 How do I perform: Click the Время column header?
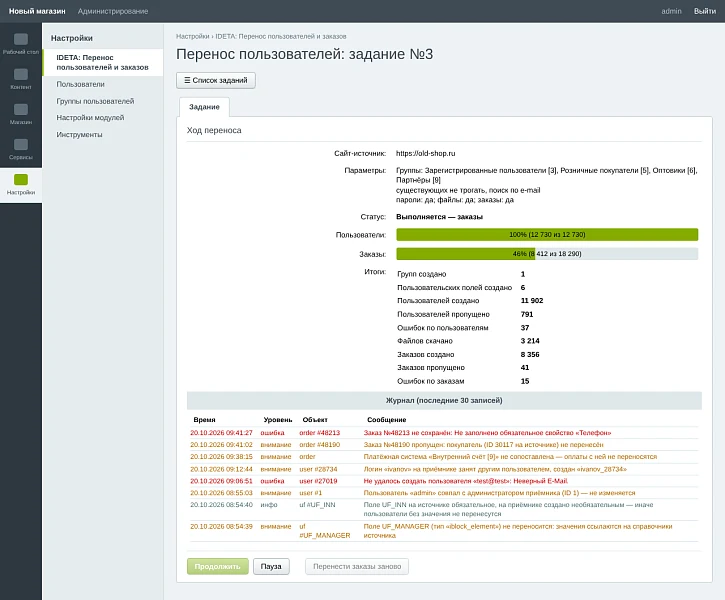pos(204,420)
